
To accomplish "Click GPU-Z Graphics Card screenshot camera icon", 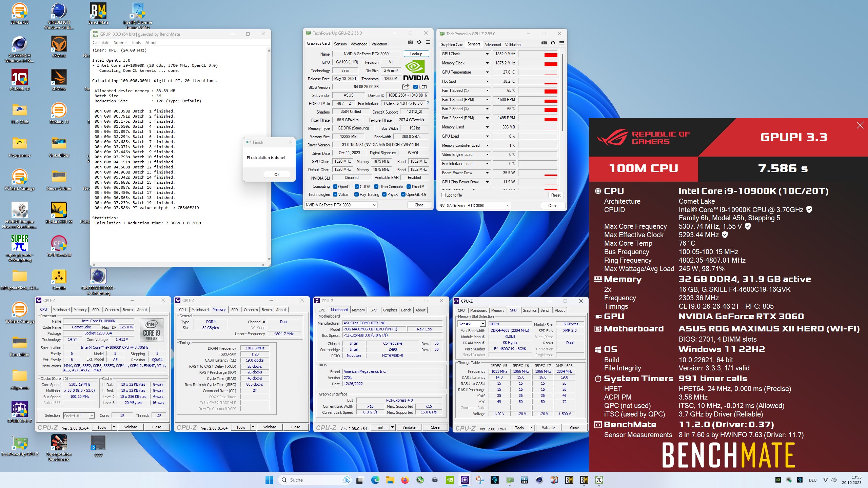I will coord(411,42).
